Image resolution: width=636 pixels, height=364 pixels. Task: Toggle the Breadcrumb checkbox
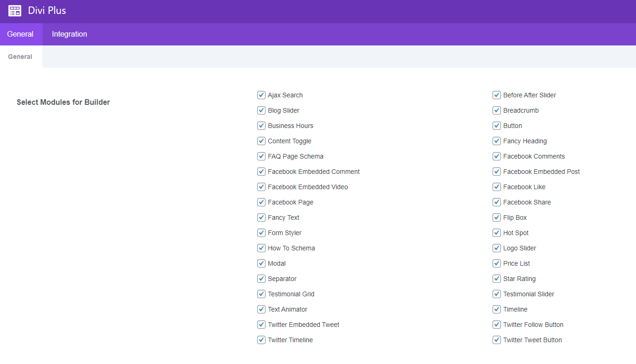[x=497, y=110]
